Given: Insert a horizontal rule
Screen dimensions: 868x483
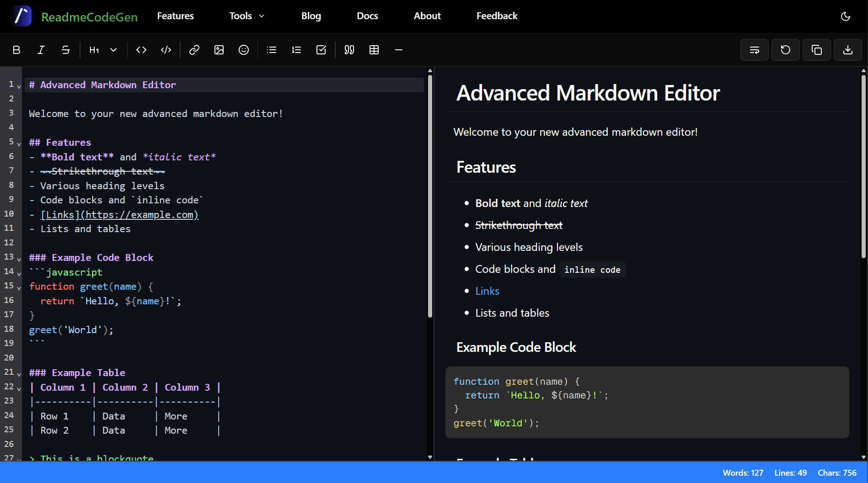Looking at the screenshot, I should tap(398, 50).
